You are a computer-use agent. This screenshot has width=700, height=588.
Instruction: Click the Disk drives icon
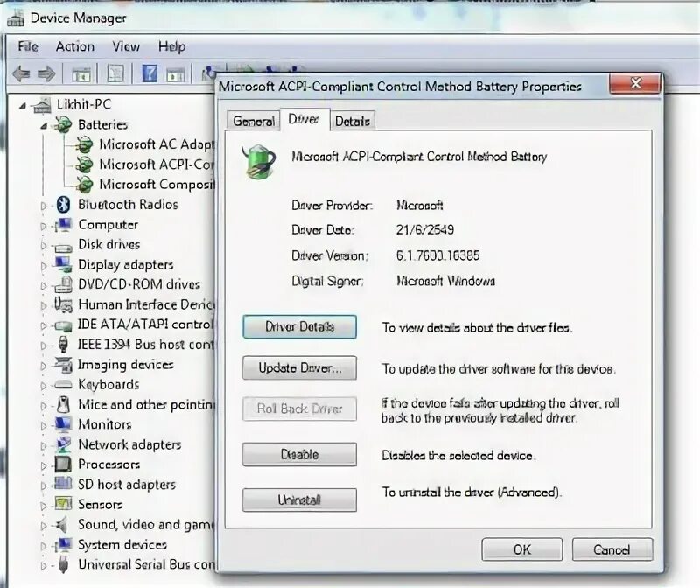(x=63, y=246)
